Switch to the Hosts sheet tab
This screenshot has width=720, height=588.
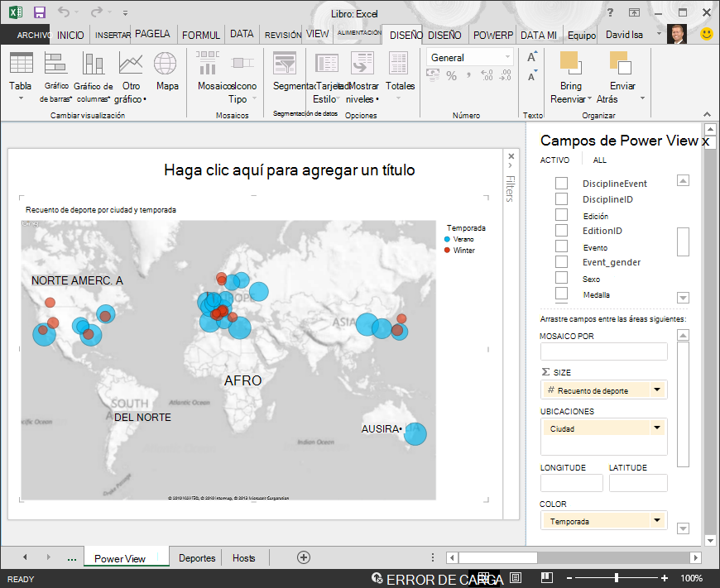point(244,557)
